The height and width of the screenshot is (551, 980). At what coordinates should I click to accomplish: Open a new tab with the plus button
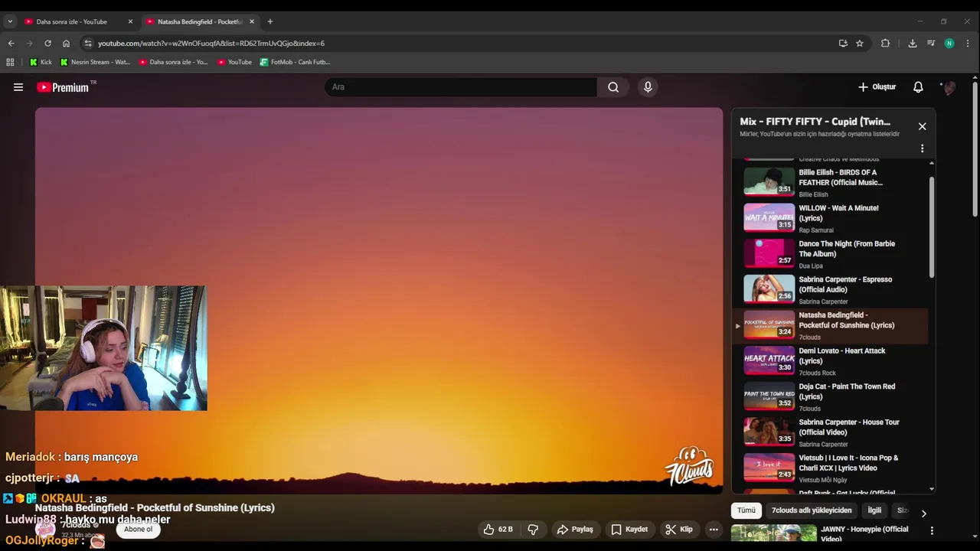[x=269, y=21]
